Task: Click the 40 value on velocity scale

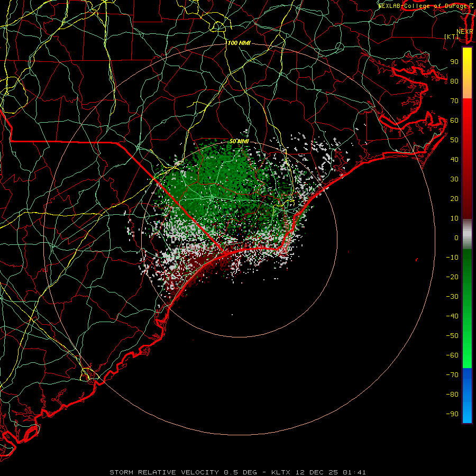Action: [x=454, y=159]
